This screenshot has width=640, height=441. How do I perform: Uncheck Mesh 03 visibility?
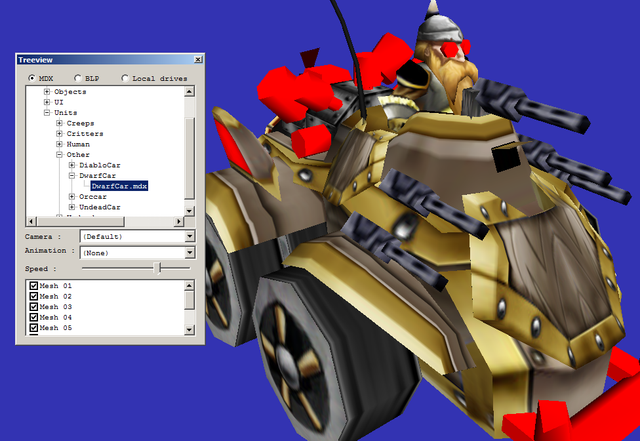[34, 307]
